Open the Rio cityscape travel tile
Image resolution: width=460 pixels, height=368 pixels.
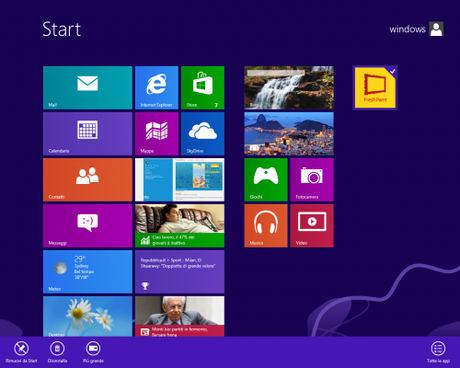tap(289, 134)
